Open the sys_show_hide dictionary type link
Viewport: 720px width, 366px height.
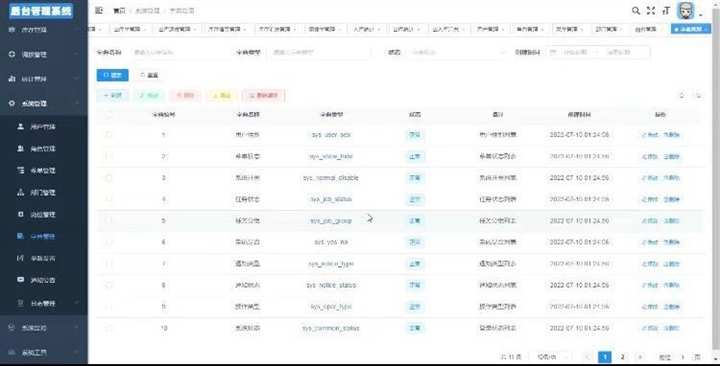click(331, 157)
